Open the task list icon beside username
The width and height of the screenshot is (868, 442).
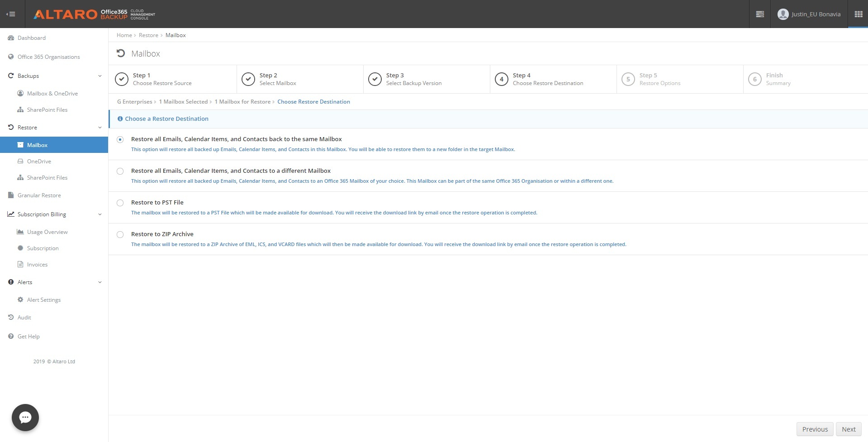coord(760,14)
